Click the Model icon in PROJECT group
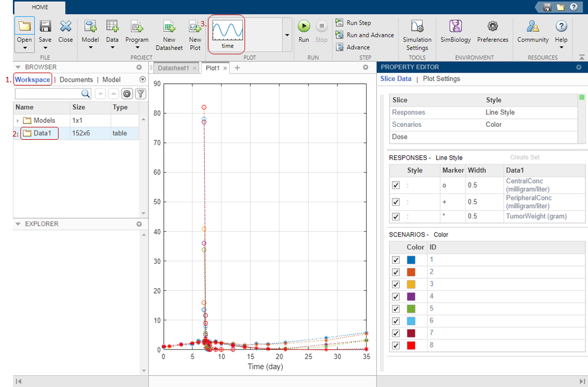Viewport: 588px width, 387px height. click(90, 26)
